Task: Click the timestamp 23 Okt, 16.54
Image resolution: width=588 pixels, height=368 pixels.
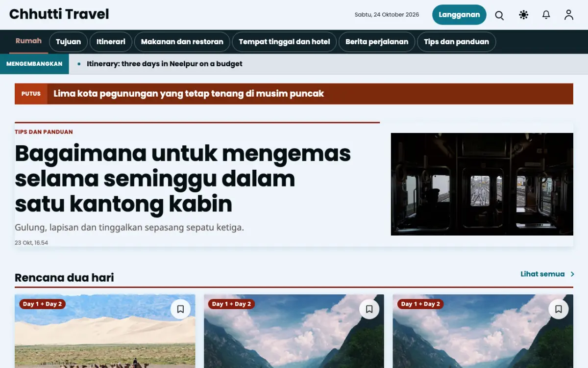Action: click(x=31, y=243)
